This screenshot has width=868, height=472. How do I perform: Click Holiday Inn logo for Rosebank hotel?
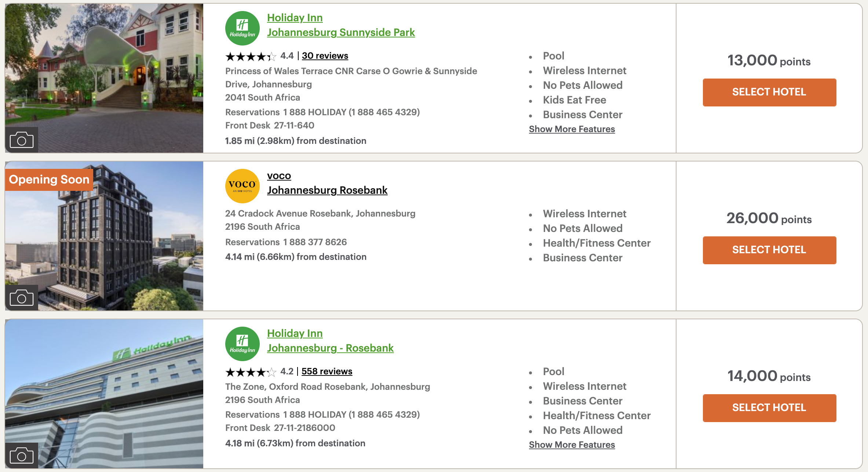pos(242,344)
